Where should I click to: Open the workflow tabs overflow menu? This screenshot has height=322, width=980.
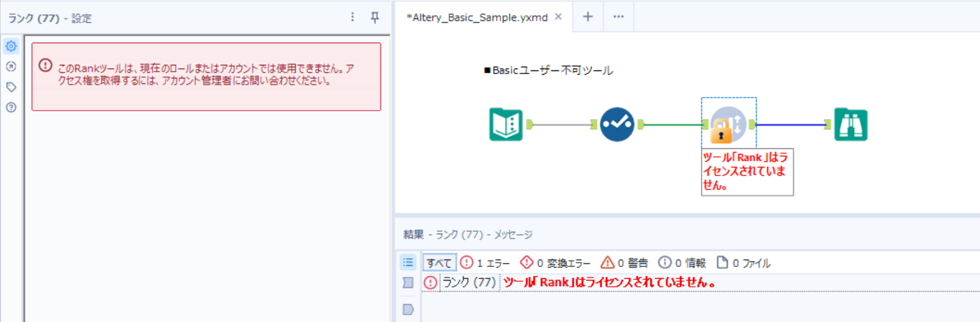(618, 17)
